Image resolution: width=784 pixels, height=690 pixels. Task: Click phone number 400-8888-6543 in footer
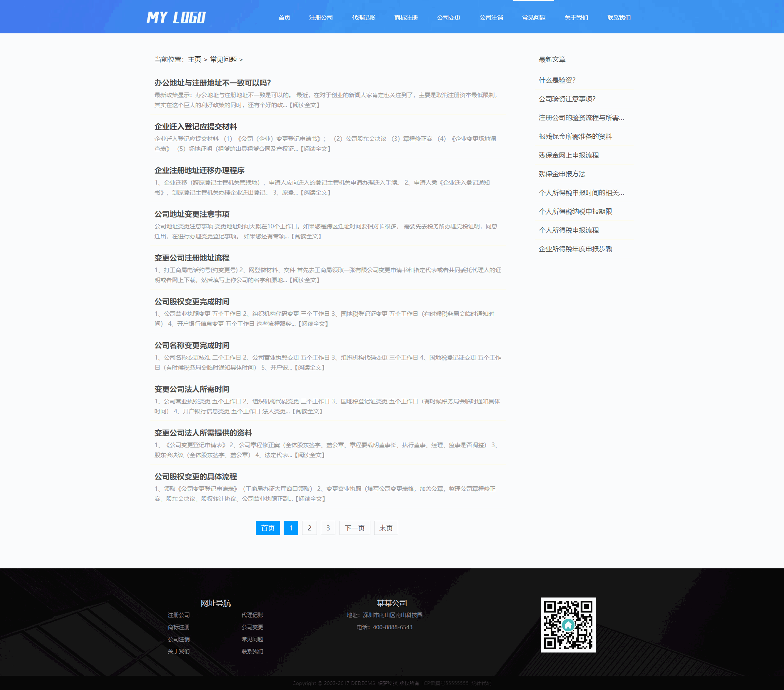392,627
